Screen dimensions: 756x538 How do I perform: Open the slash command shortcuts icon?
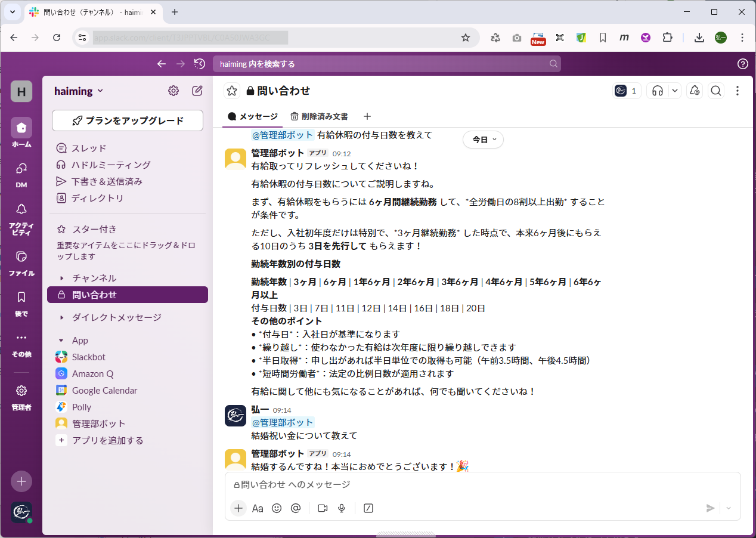(x=368, y=508)
